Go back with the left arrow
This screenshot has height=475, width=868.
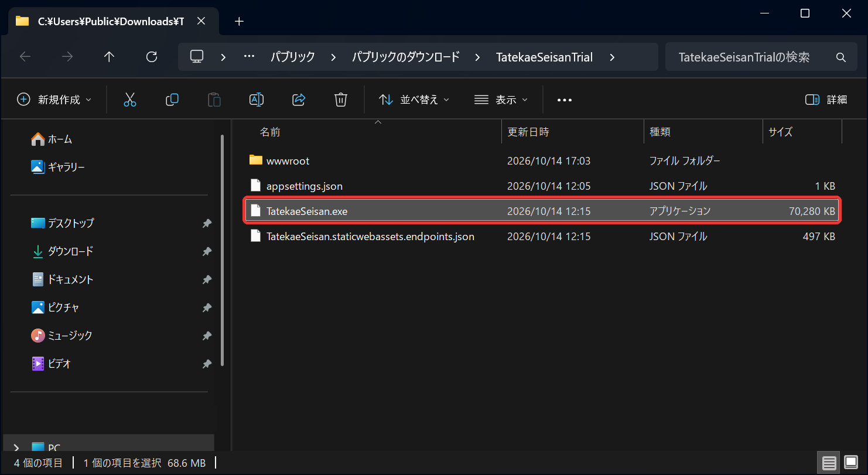click(x=25, y=57)
